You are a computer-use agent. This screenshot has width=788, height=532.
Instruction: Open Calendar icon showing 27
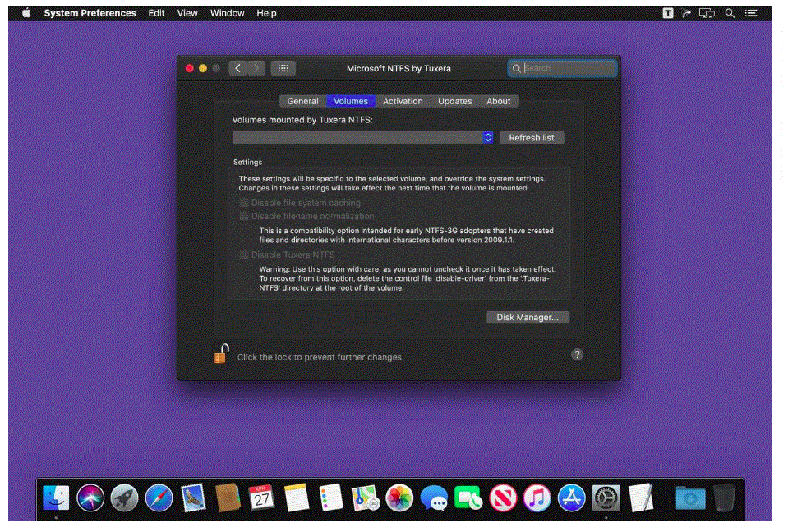click(x=262, y=498)
